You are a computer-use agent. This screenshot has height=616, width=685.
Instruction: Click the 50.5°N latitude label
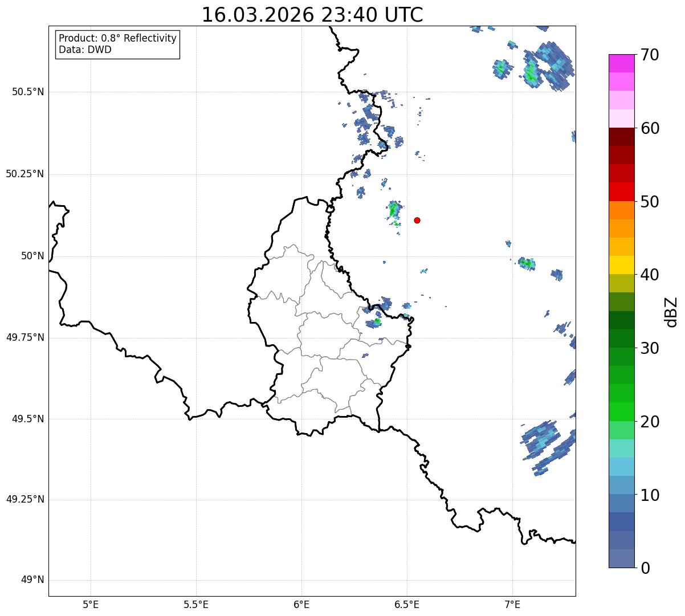[x=28, y=92]
